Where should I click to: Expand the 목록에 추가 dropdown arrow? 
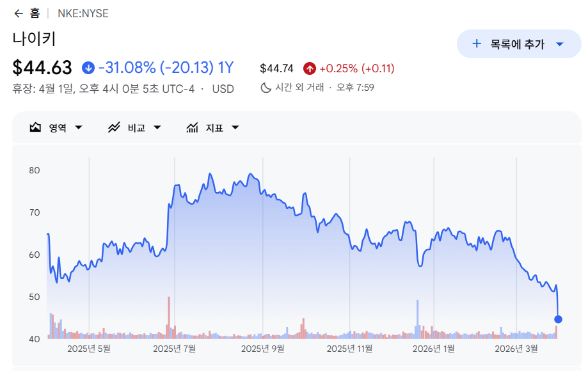560,44
